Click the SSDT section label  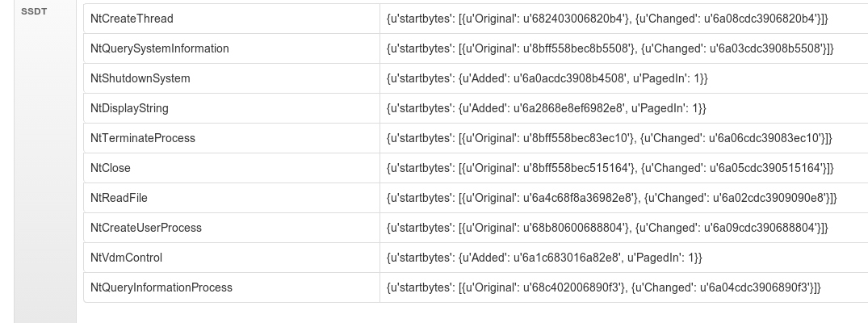pyautogui.click(x=34, y=11)
